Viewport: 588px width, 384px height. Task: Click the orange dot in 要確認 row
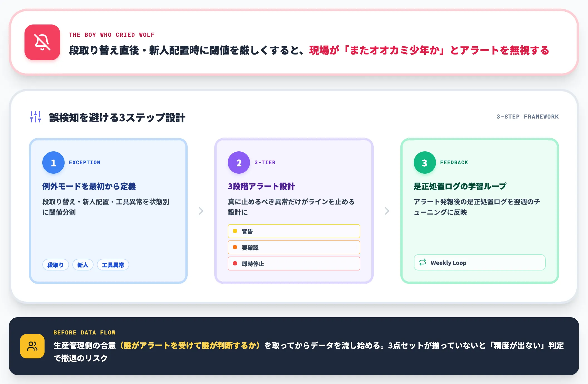pos(235,247)
